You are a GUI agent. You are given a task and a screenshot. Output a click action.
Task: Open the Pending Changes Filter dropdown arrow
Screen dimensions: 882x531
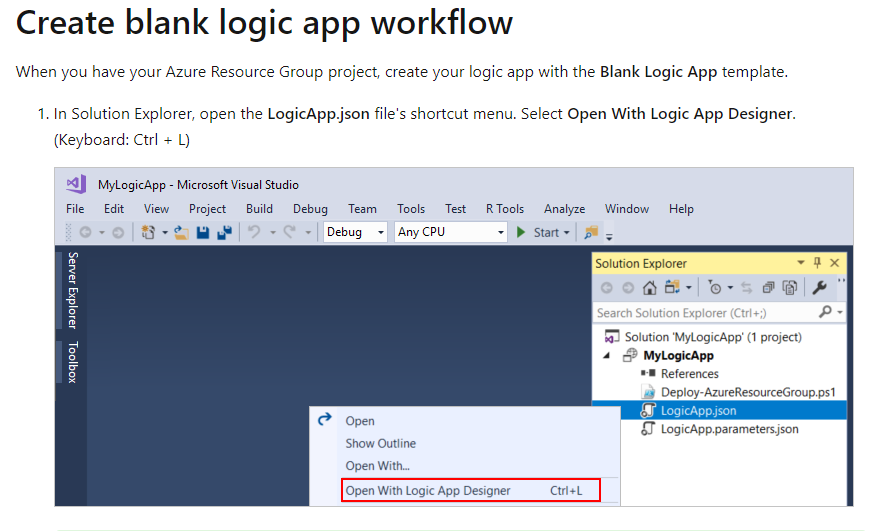tap(730, 288)
